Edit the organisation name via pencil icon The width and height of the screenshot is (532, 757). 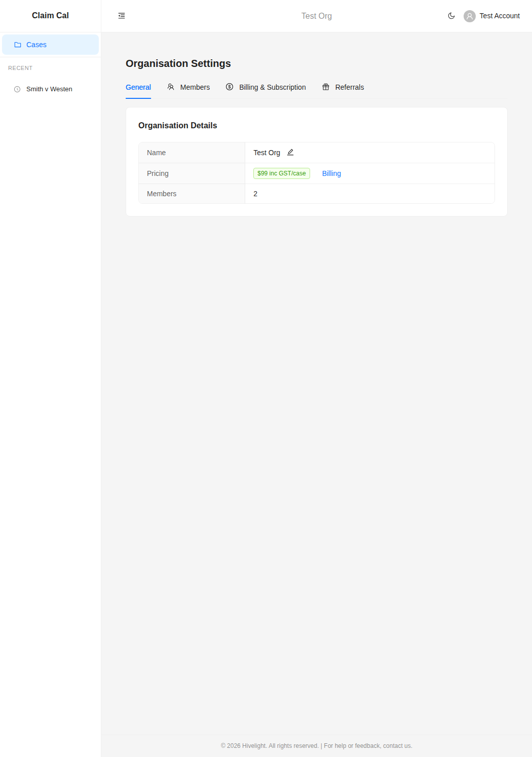pyautogui.click(x=290, y=152)
